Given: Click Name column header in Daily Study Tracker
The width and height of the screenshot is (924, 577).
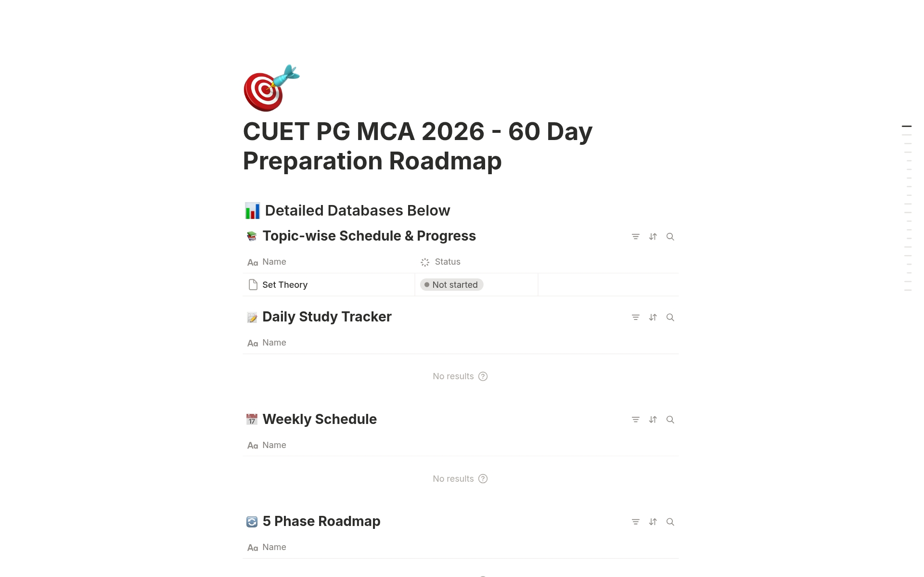Looking at the screenshot, I should [274, 343].
